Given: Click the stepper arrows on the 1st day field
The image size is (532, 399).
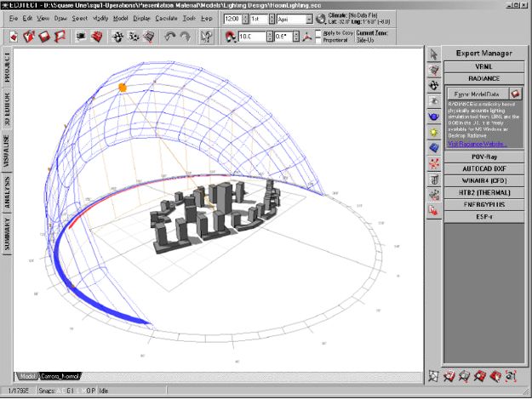Looking at the screenshot, I should coord(272,19).
